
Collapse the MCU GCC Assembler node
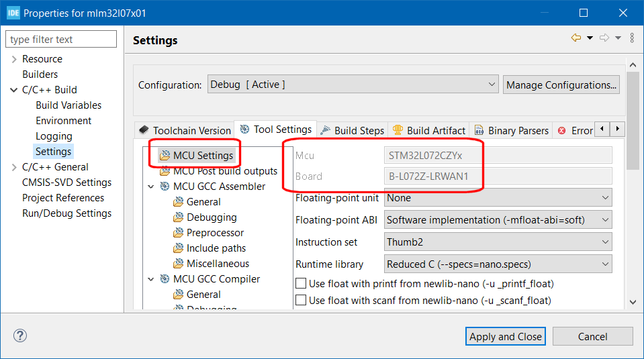click(151, 187)
